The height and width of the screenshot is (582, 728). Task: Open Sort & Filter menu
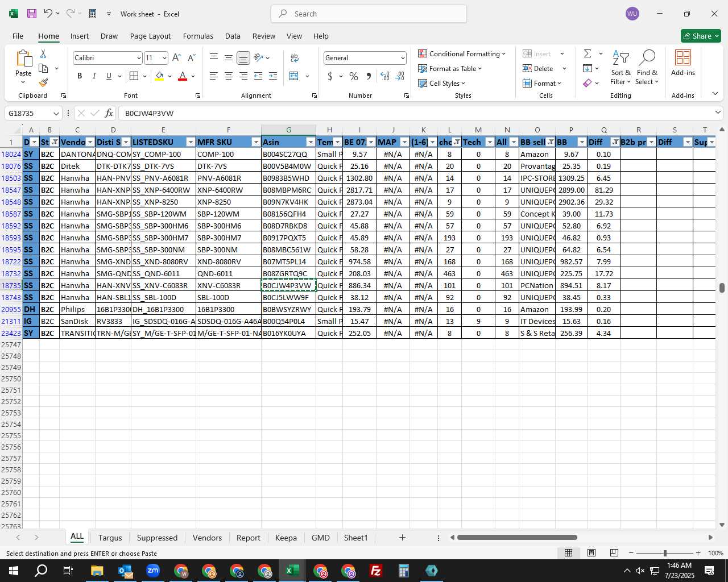tap(621, 68)
